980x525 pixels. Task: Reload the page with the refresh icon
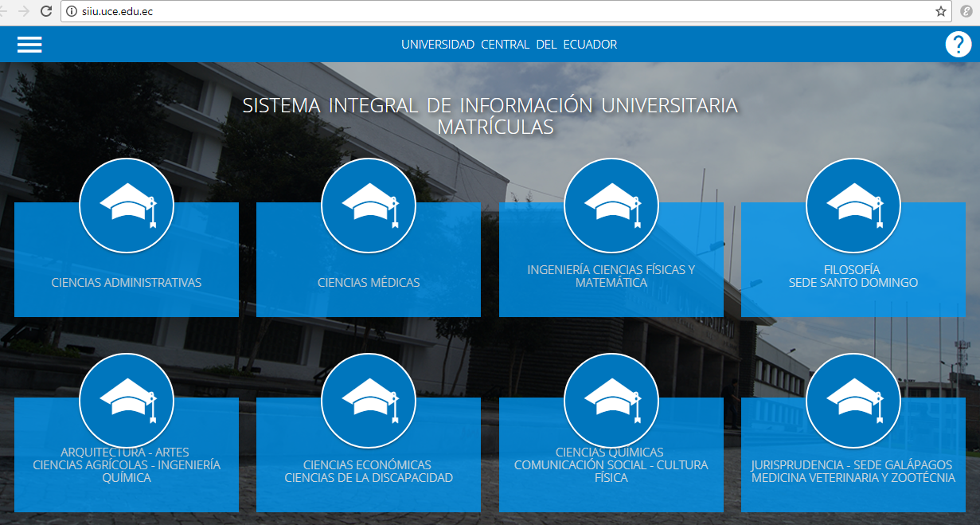point(45,12)
